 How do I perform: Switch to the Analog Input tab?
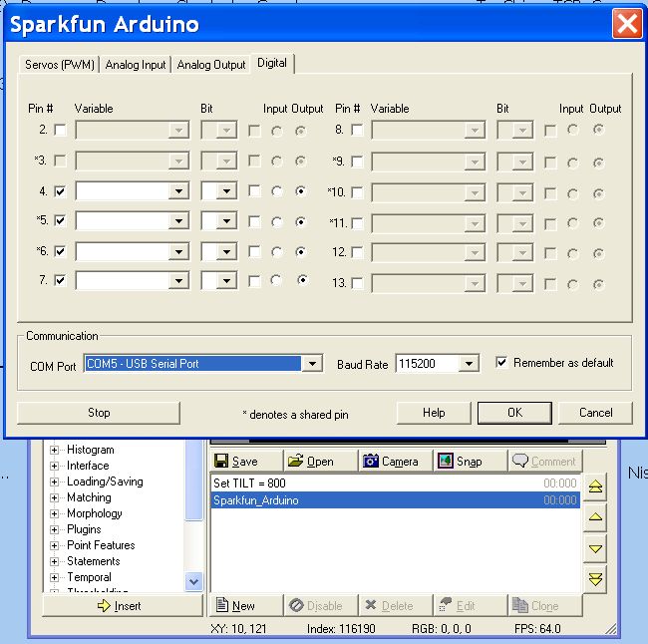point(136,65)
